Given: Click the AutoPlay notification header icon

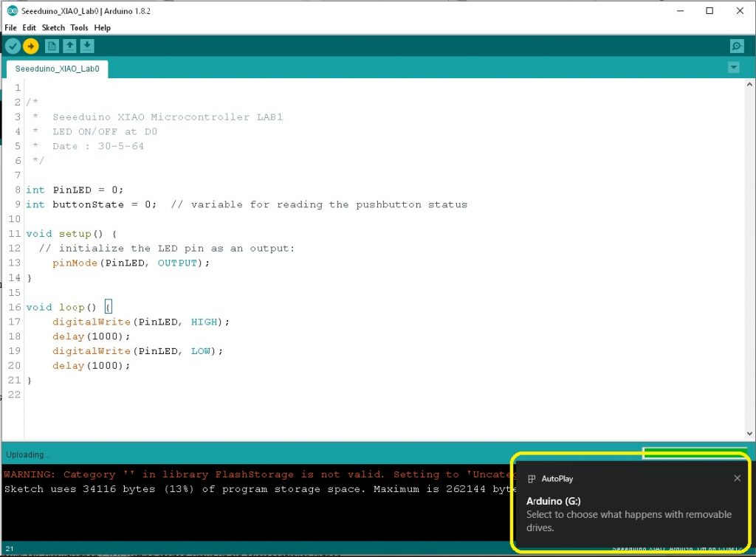Looking at the screenshot, I should pyautogui.click(x=532, y=479).
